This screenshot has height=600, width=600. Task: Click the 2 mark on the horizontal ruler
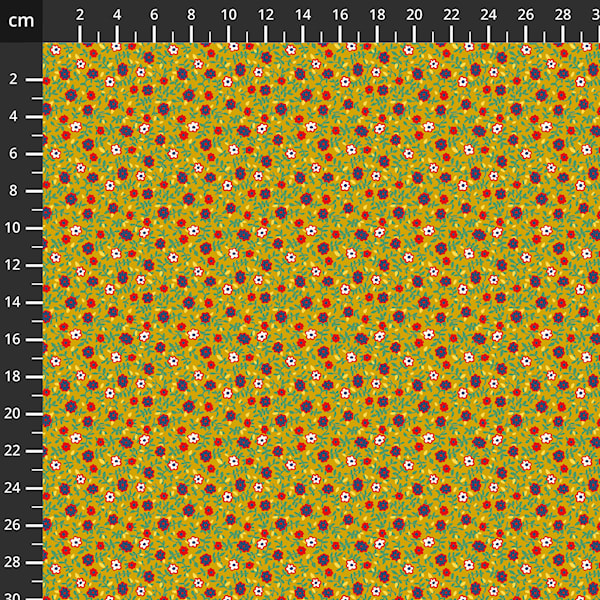click(80, 16)
